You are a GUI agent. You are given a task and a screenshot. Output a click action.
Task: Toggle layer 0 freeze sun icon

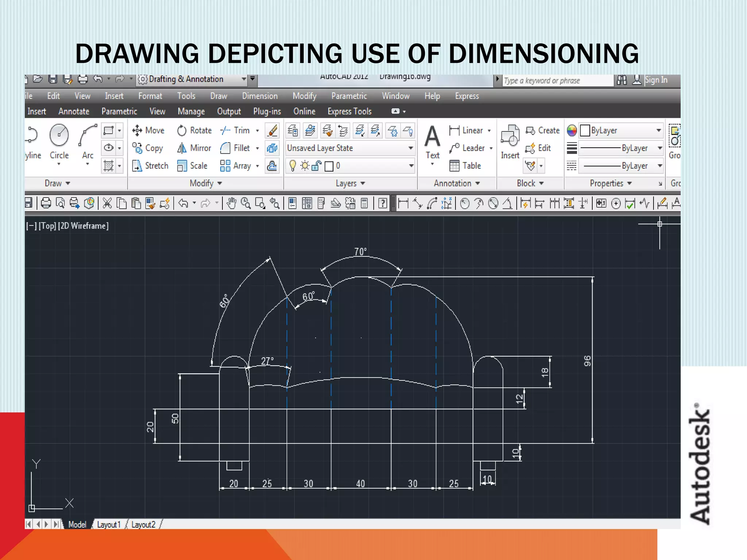(305, 166)
